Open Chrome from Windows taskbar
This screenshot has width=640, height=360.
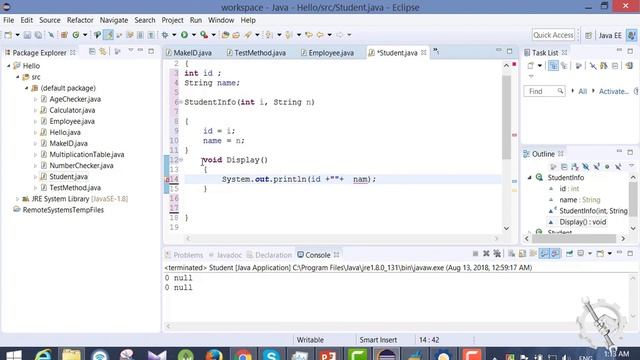(x=242, y=355)
